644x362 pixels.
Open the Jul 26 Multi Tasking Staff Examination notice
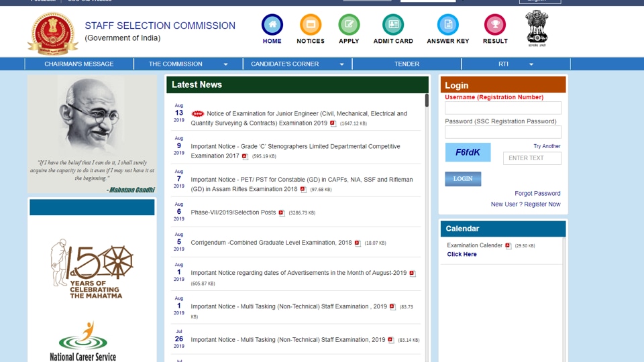click(288, 339)
